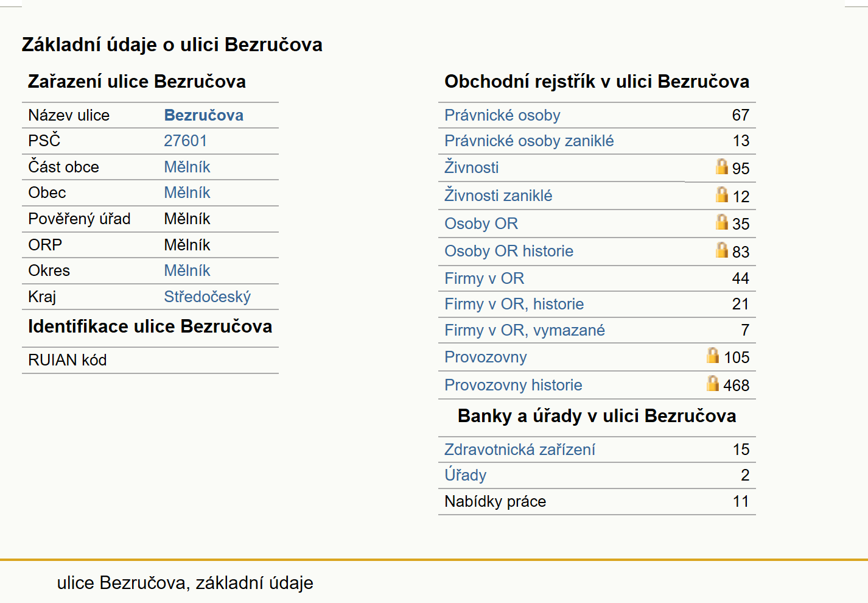Viewport: 868px width, 603px height.
Task: Click the lock icon next to Živnosti zaniklé
Action: (x=722, y=194)
